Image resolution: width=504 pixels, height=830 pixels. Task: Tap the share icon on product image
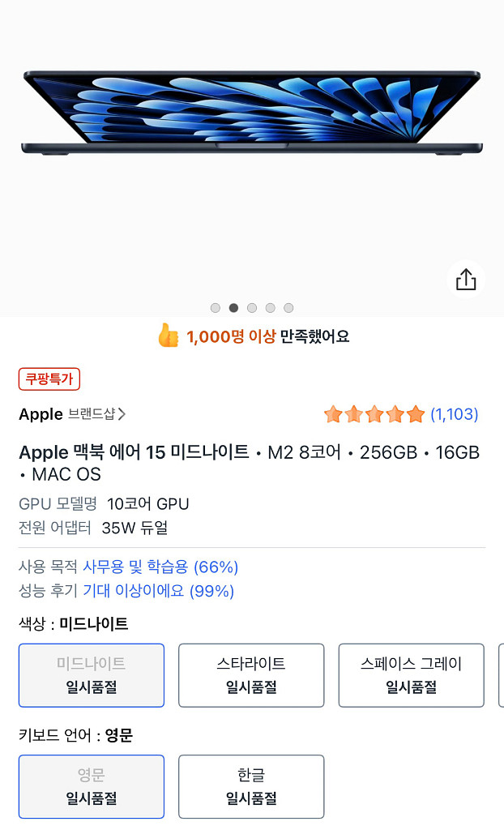click(x=466, y=280)
